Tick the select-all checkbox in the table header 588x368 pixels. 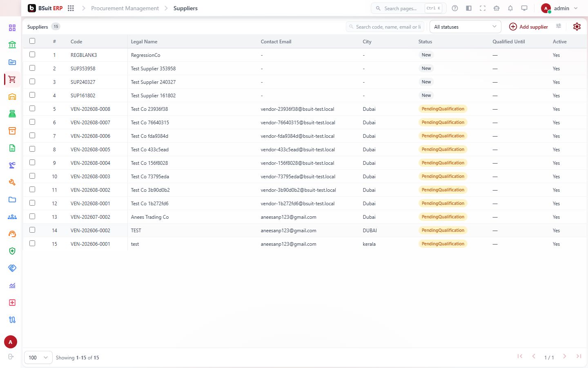[x=32, y=41]
